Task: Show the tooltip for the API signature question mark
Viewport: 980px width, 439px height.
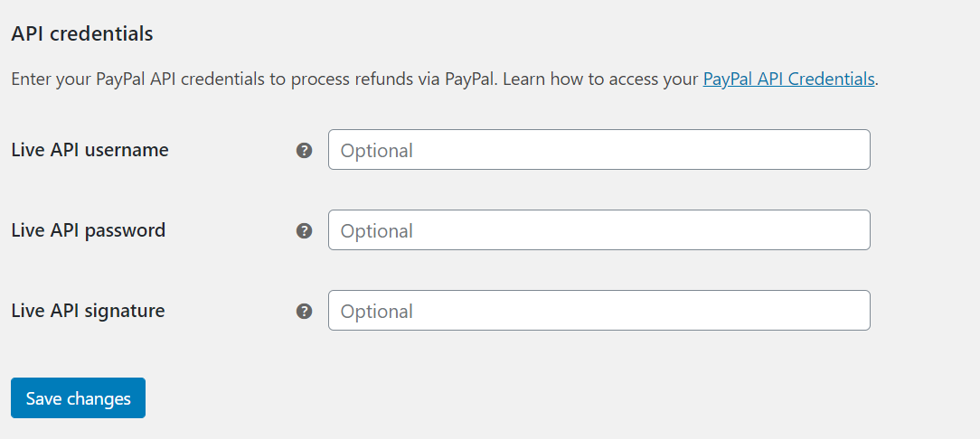Action: click(x=305, y=312)
